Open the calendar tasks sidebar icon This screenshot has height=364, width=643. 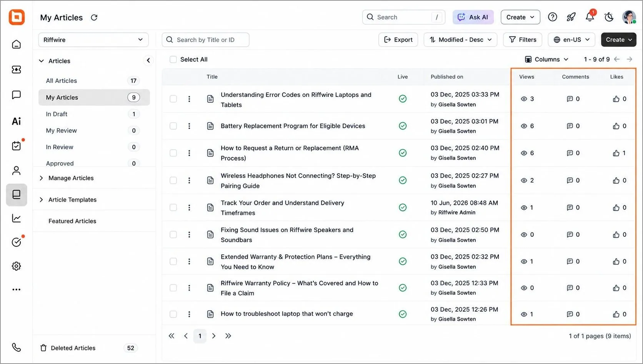[17, 146]
